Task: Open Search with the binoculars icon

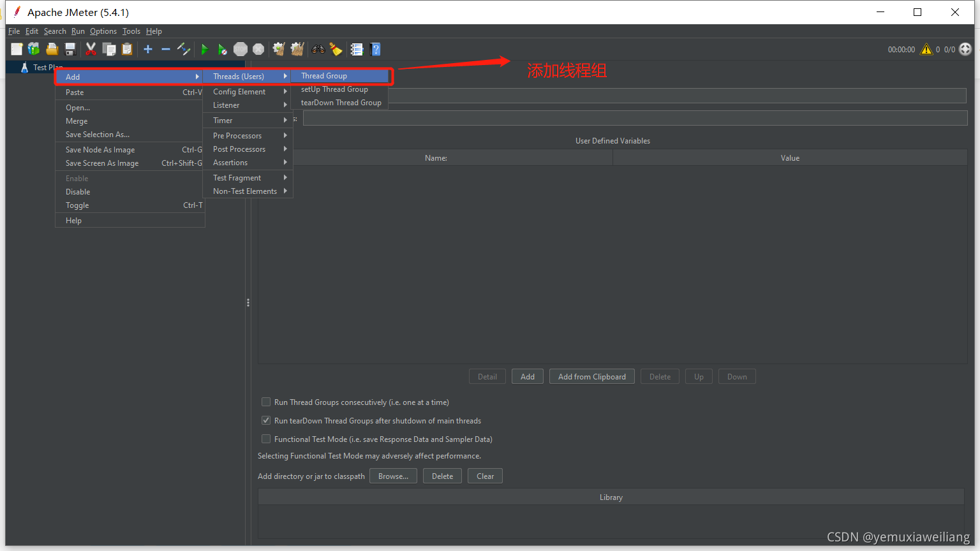Action: click(318, 49)
